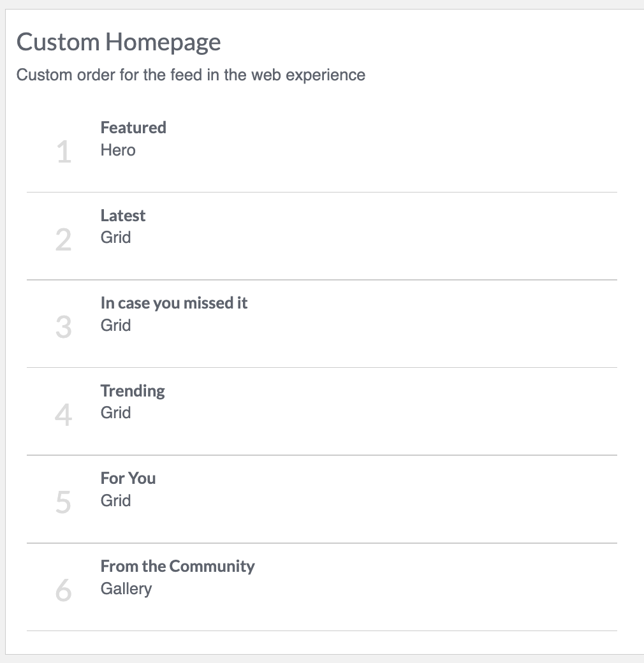The image size is (644, 663).
Task: Click Grid label under In case you missed it
Action: click(x=115, y=326)
